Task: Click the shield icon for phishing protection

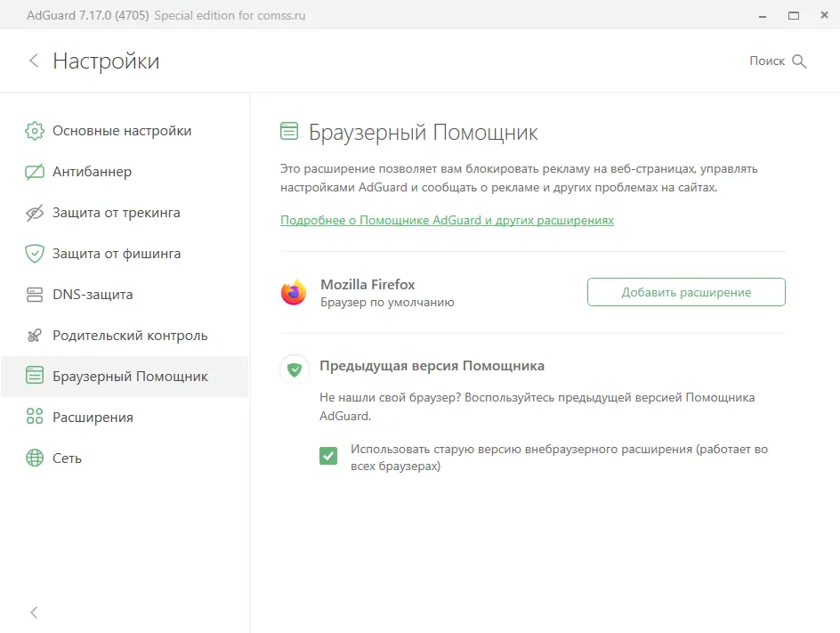Action: pyautogui.click(x=35, y=254)
